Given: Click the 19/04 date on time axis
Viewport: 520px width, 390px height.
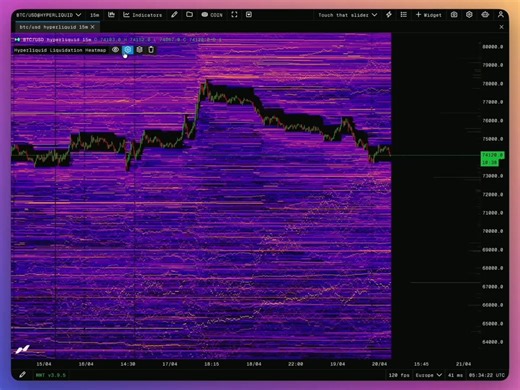Looking at the screenshot, I should point(337,364).
